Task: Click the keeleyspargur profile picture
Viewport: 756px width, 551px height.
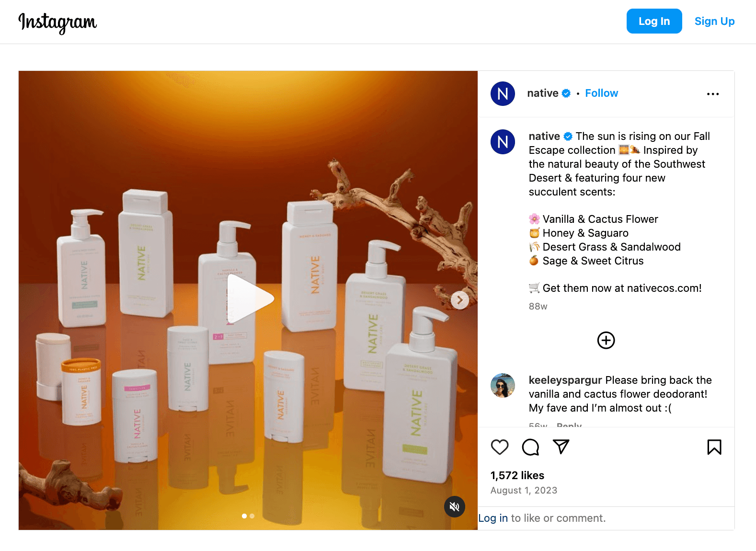Action: pos(503,385)
